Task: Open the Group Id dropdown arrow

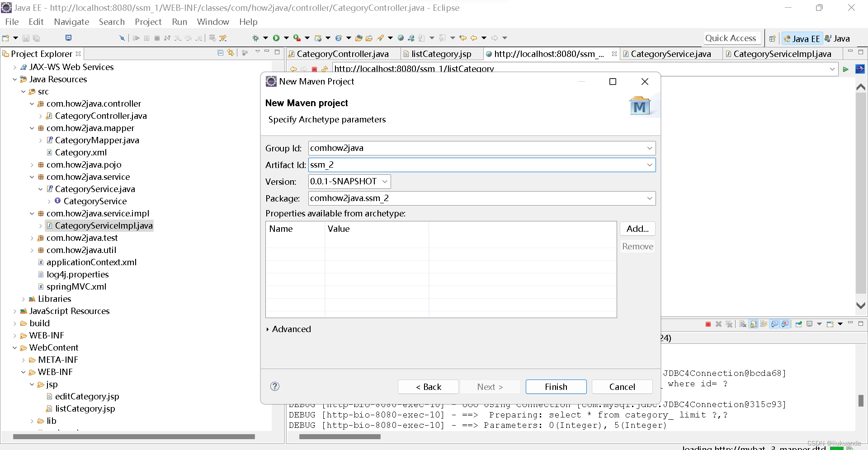Action: pos(650,148)
